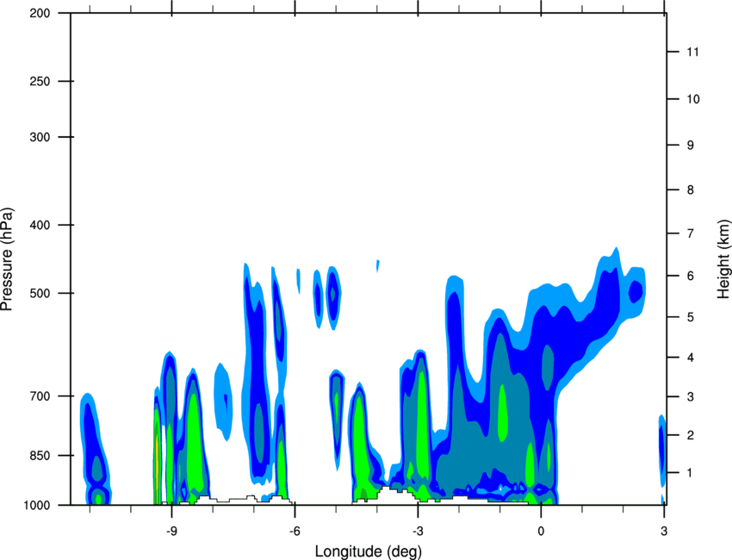Click the 0 longitude tick label
Image resolution: width=732 pixels, height=560 pixels.
click(x=541, y=532)
